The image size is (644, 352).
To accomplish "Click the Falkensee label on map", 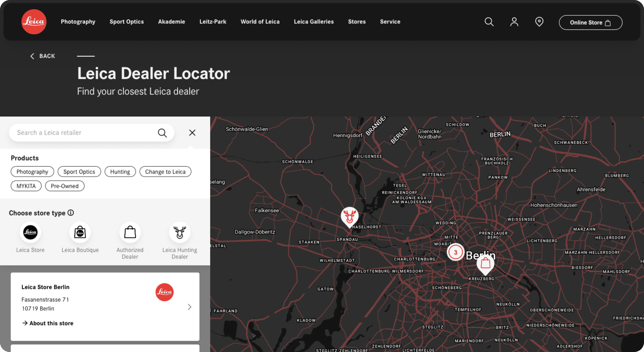I will [x=267, y=210].
